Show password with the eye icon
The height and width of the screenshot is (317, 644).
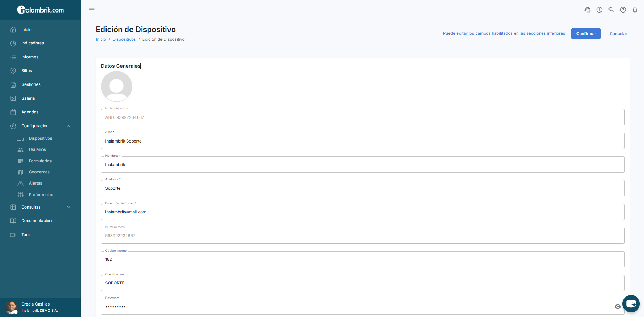pyautogui.click(x=618, y=307)
